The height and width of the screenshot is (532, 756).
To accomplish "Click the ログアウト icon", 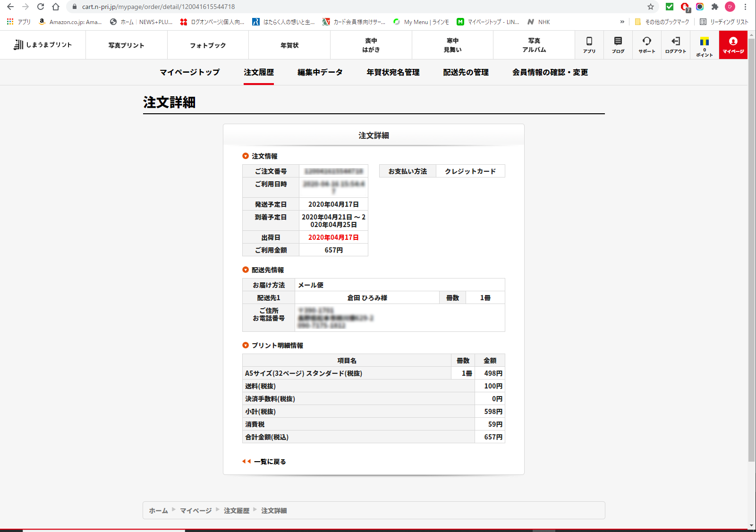I will pos(676,45).
